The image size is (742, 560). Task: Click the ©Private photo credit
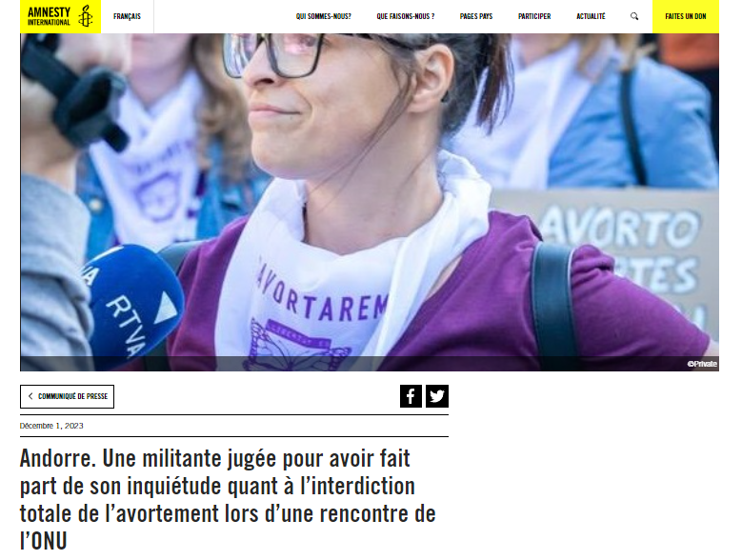coord(702,364)
